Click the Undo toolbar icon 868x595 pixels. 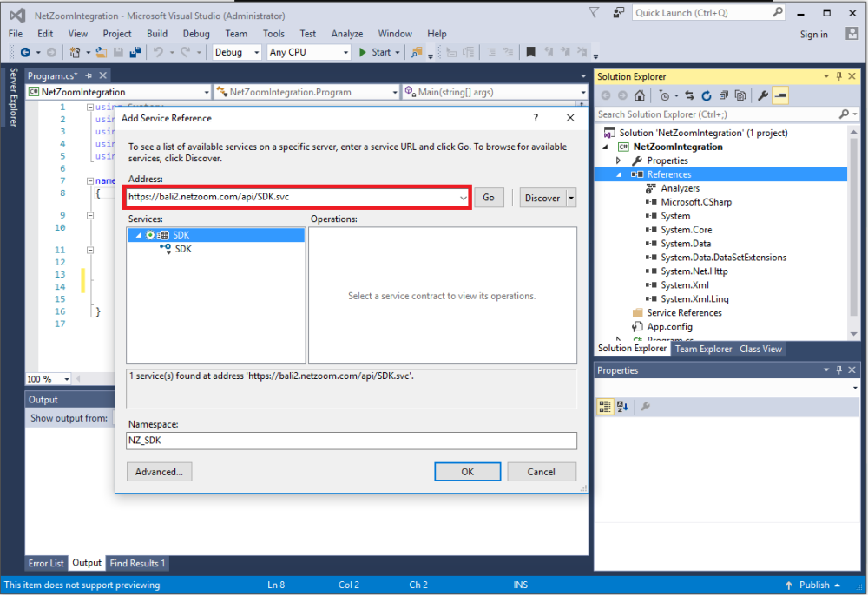[158, 53]
